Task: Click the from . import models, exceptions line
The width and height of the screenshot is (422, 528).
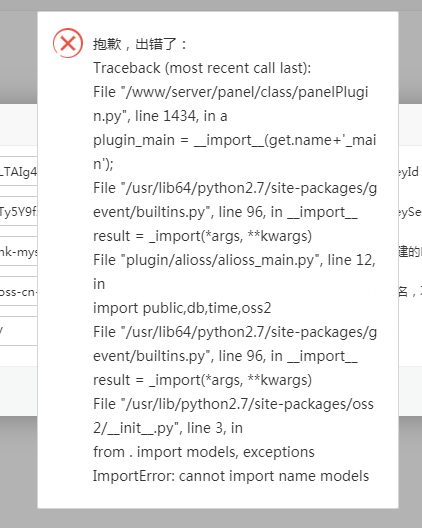Action: tap(204, 452)
